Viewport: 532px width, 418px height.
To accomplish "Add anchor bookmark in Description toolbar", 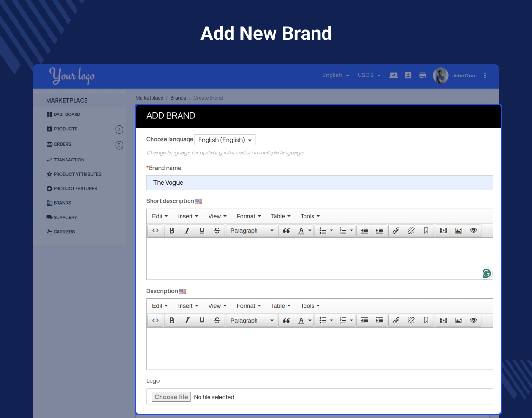I will point(426,321).
